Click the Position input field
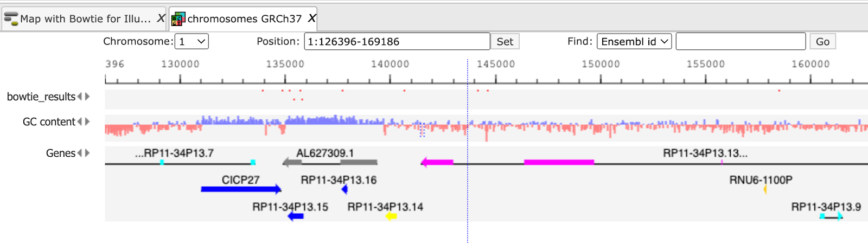868x243 pixels. (397, 41)
